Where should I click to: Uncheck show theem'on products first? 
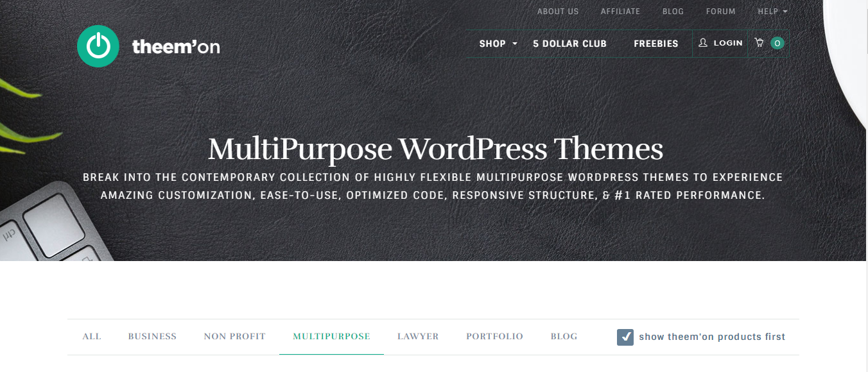pos(625,337)
